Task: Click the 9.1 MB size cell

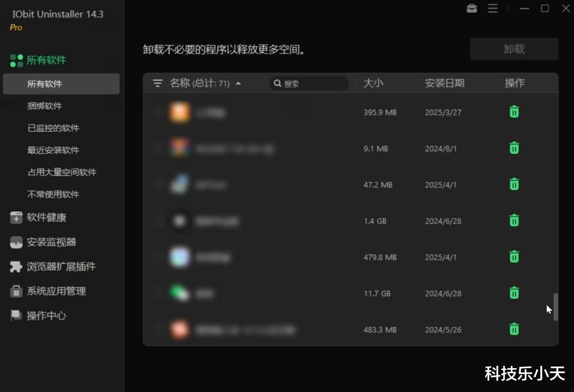Action: tap(376, 149)
